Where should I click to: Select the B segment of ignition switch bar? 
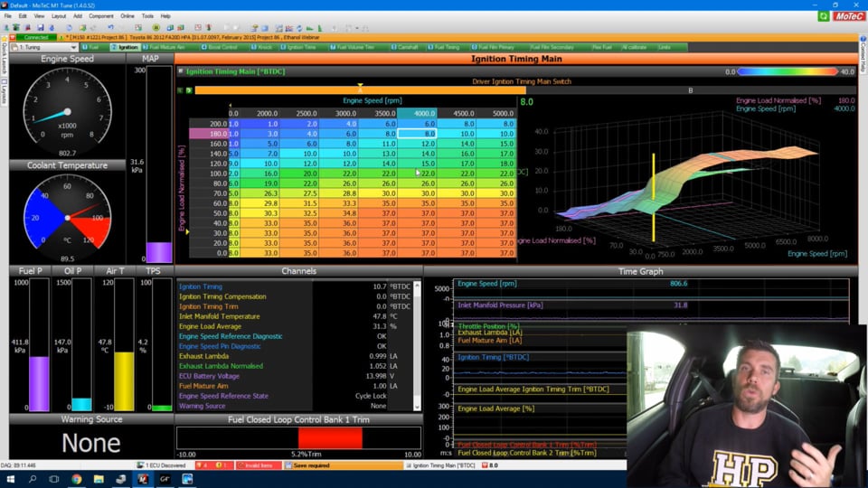(690, 90)
